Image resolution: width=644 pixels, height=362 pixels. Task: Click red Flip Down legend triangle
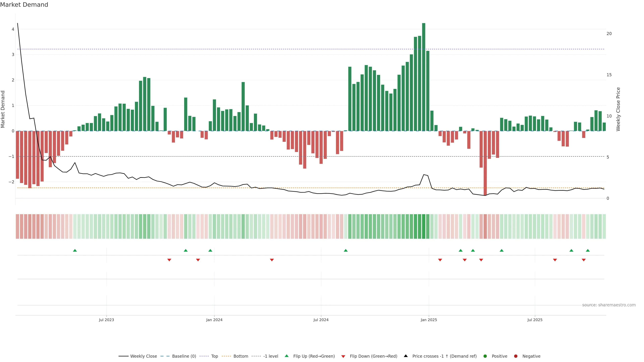point(343,356)
